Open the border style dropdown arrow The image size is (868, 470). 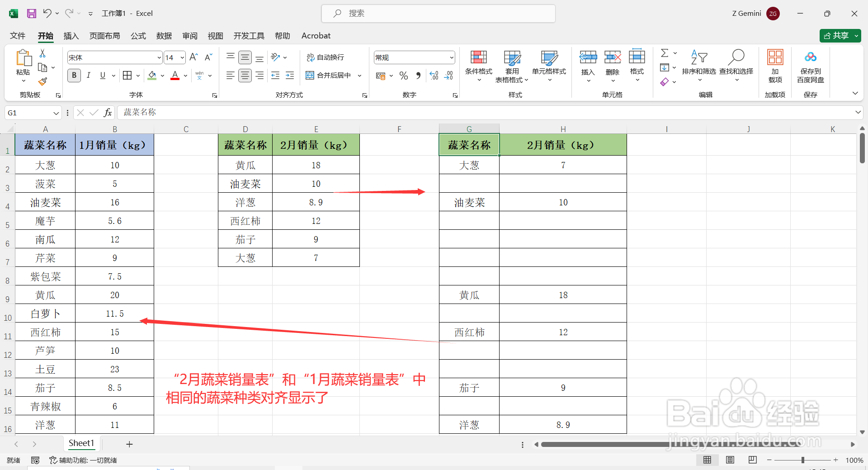[138, 75]
